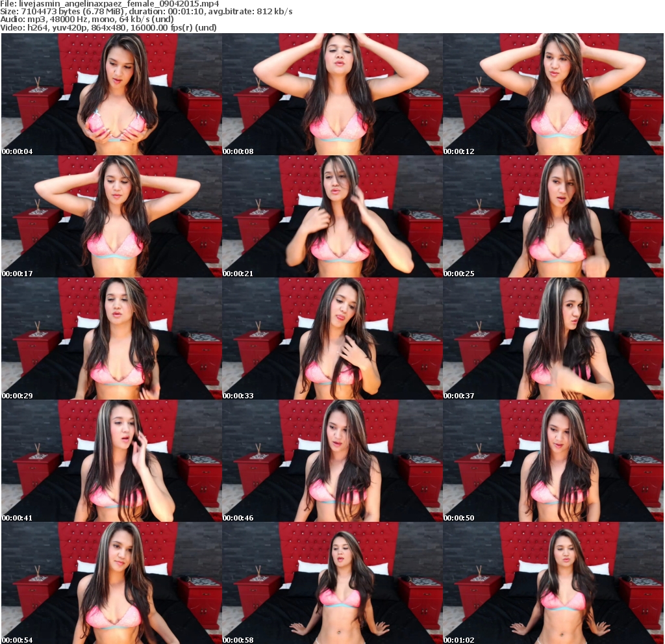665x644 pixels.
Task: Click the 'Size: 7104473 bytes' info line
Action: (146, 12)
